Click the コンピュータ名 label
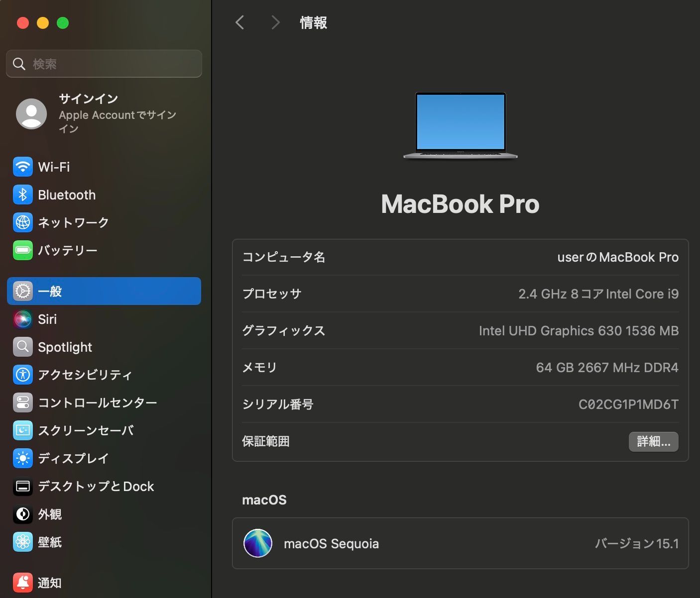 284,257
